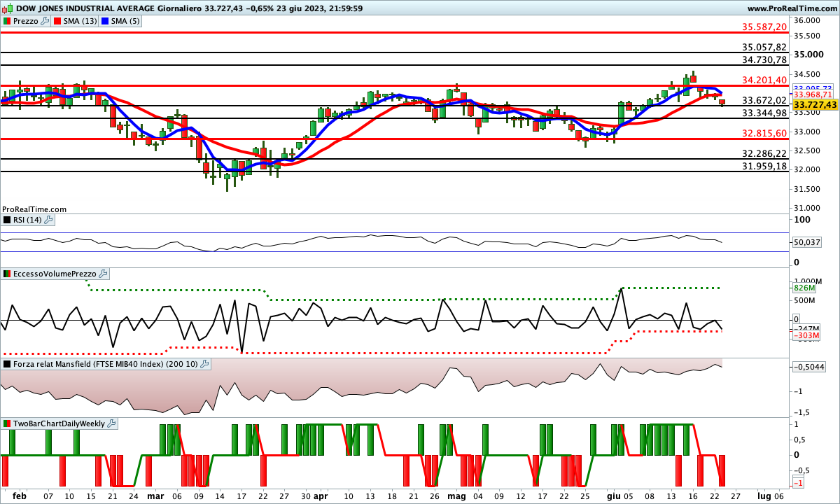This screenshot has width=840, height=504.
Task: Click the EccessoVolumePrezzo panel label
Action: pyautogui.click(x=55, y=274)
